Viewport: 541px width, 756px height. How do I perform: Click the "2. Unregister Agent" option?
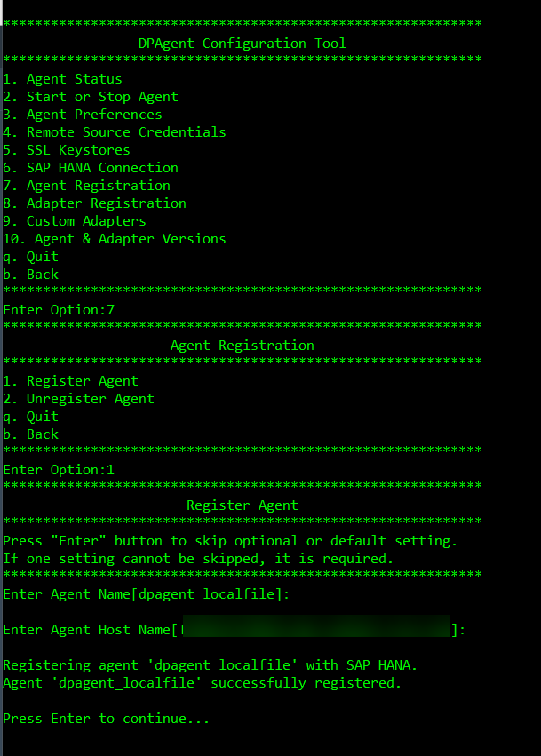tap(78, 399)
